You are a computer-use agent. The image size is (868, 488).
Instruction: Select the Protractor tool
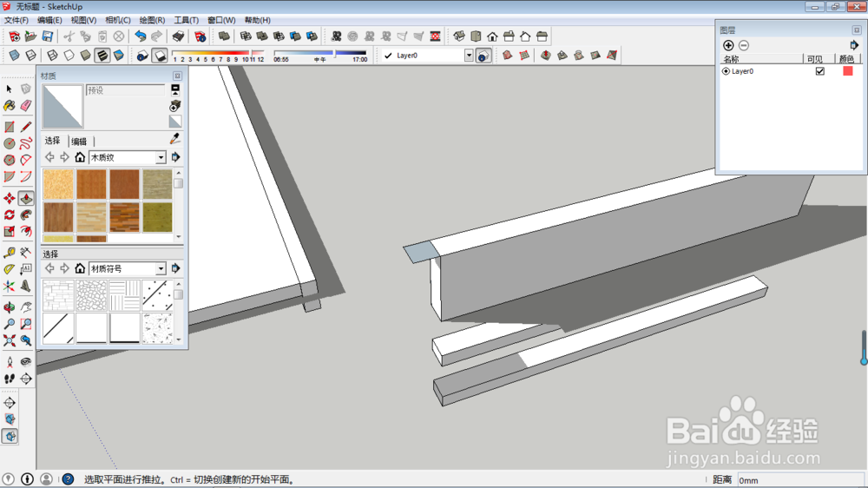click(9, 269)
